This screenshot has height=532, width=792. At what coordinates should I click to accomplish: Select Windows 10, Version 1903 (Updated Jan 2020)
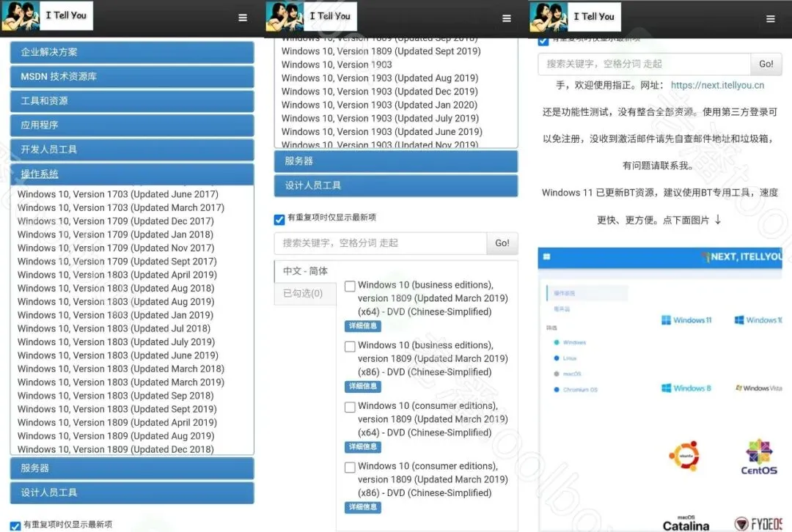(379, 105)
